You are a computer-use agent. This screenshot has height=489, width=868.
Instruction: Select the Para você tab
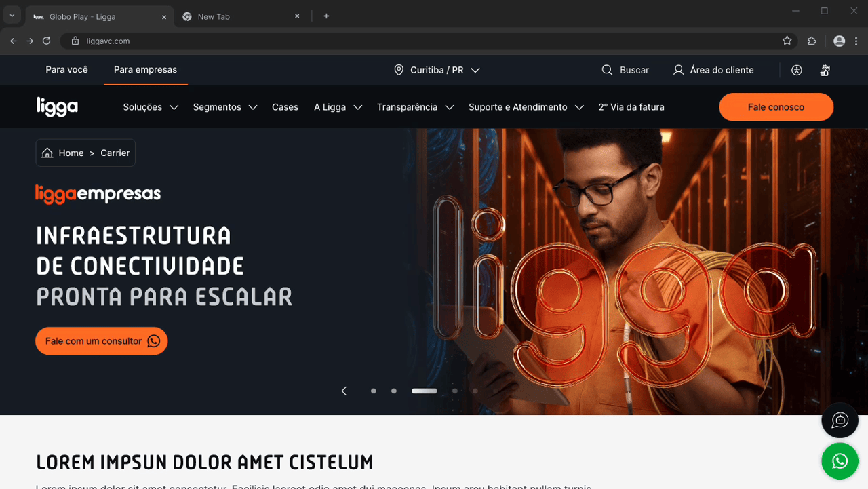point(66,69)
